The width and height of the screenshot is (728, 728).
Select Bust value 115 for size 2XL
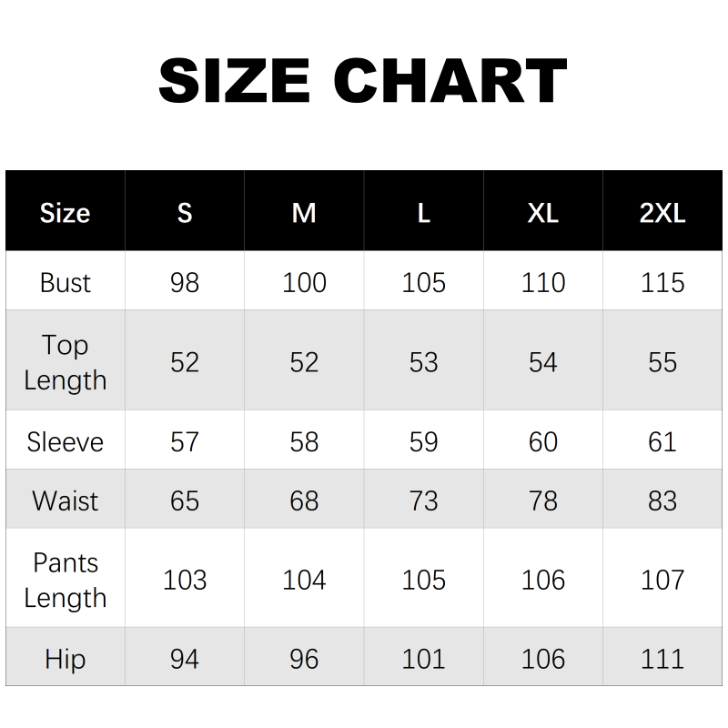tap(662, 282)
